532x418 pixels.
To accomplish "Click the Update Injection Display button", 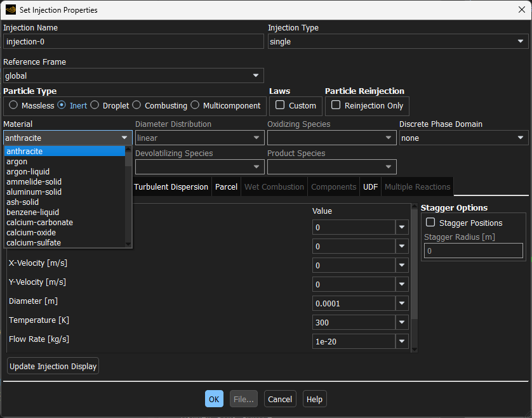I will click(53, 366).
